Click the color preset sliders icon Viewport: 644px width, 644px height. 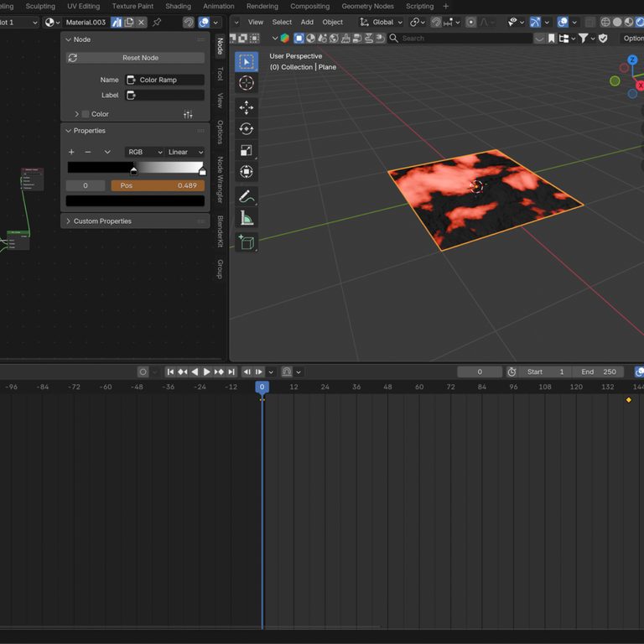point(188,114)
